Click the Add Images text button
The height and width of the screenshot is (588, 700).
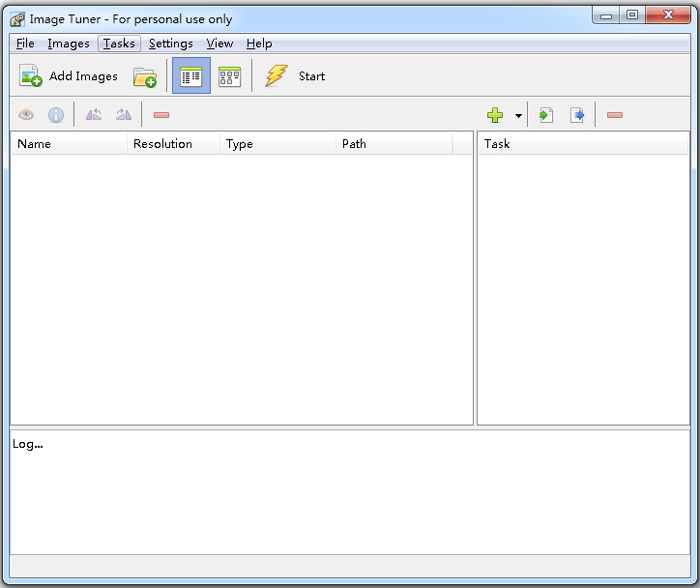point(83,76)
